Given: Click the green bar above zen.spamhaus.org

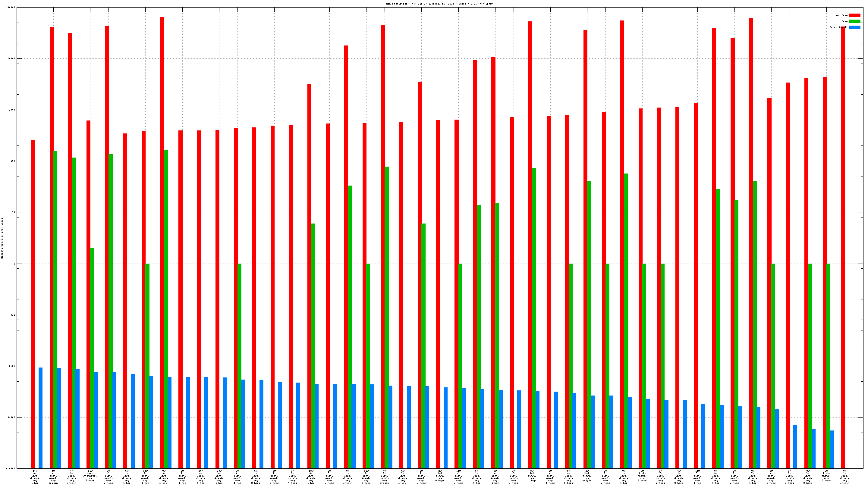Looking at the screenshot, I should pos(92,357).
